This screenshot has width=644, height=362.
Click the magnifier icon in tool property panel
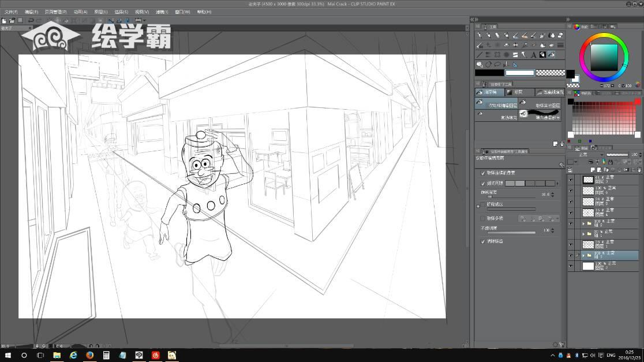(x=561, y=165)
